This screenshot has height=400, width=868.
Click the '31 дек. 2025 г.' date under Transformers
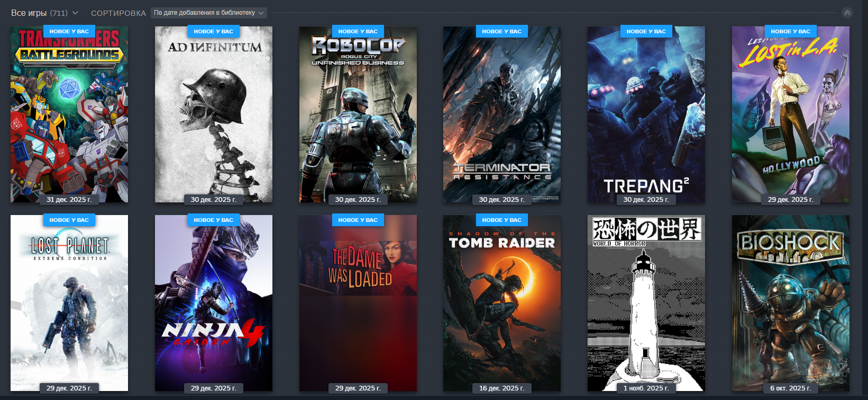(69, 199)
